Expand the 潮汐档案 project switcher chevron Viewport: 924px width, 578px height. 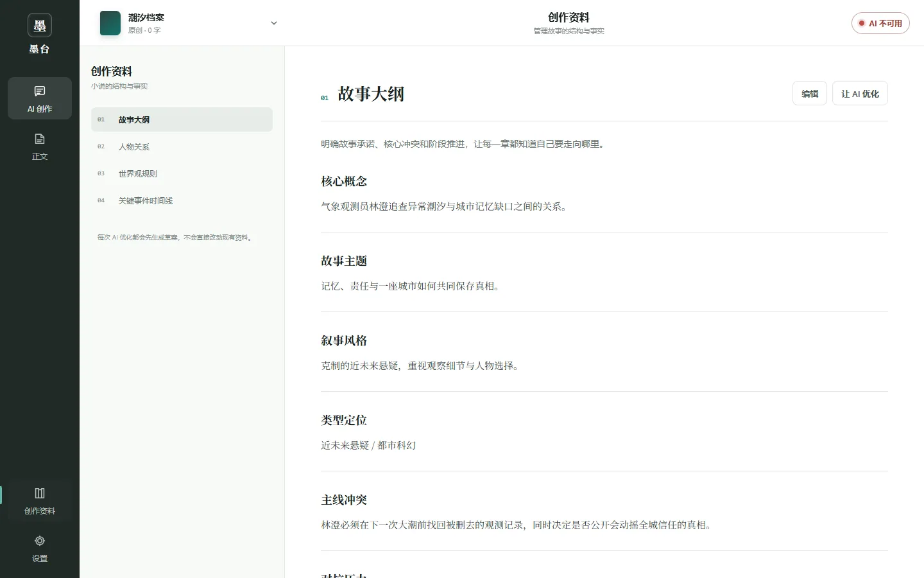point(274,23)
